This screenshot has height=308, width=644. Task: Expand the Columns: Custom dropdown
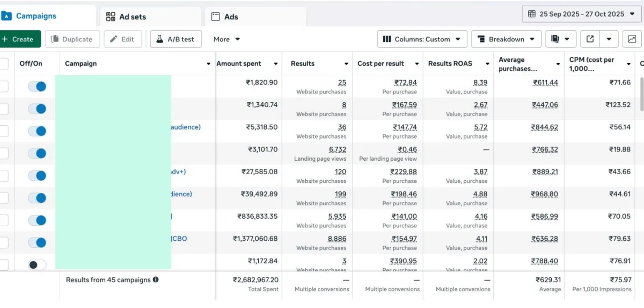click(x=422, y=39)
